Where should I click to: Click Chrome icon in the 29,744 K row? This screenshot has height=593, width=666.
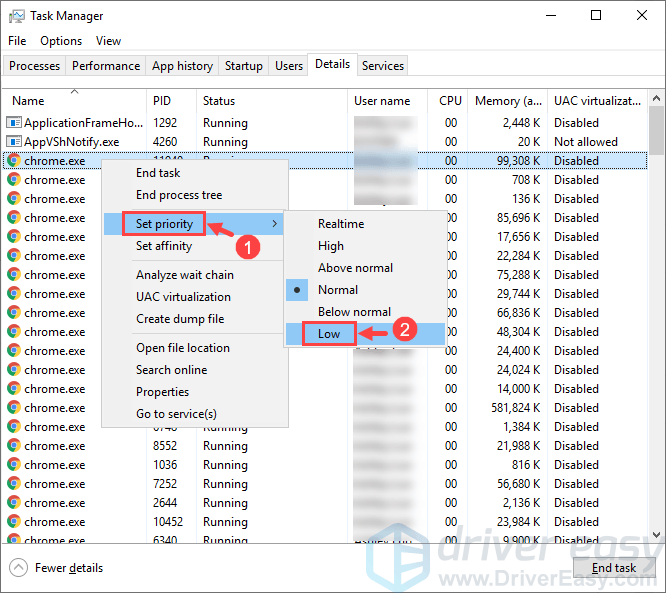pyautogui.click(x=14, y=294)
